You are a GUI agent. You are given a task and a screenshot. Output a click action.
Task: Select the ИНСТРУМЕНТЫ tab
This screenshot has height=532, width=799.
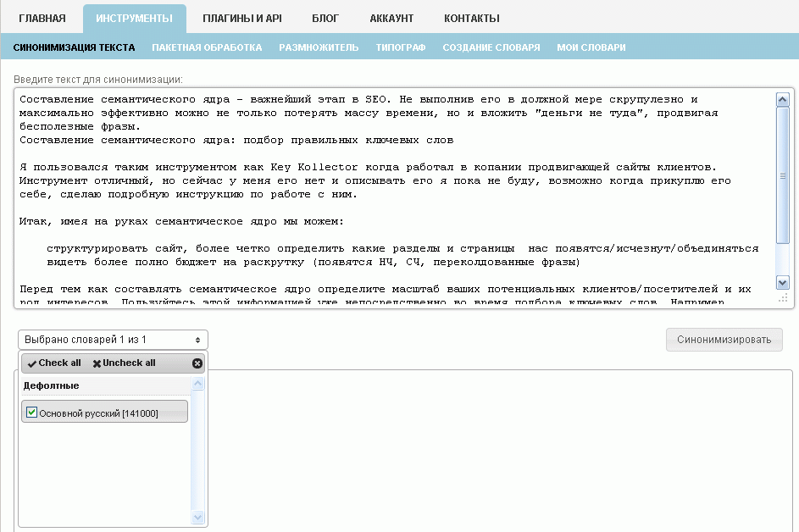[135, 19]
